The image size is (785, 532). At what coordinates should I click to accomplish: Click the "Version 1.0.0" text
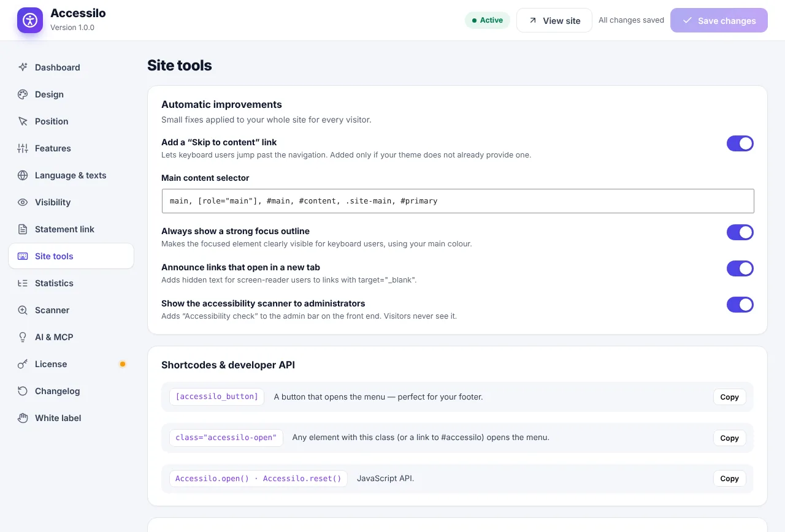[x=72, y=28]
